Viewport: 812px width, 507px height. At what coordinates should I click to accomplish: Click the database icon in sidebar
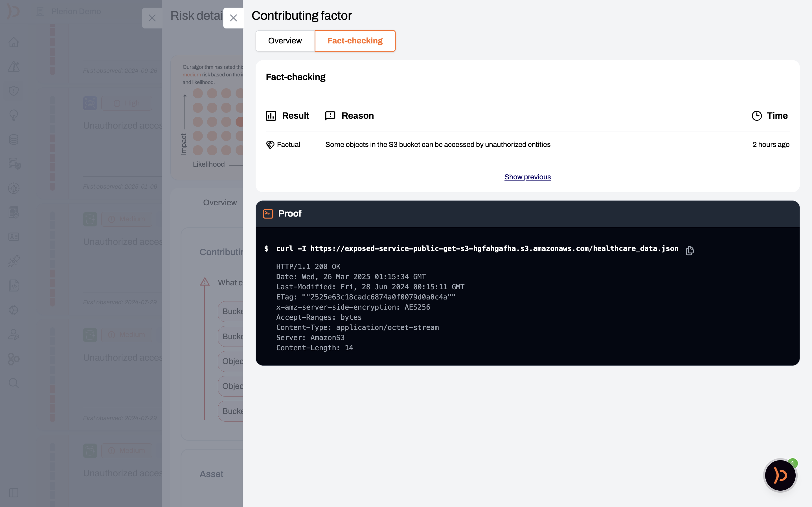[x=14, y=140]
